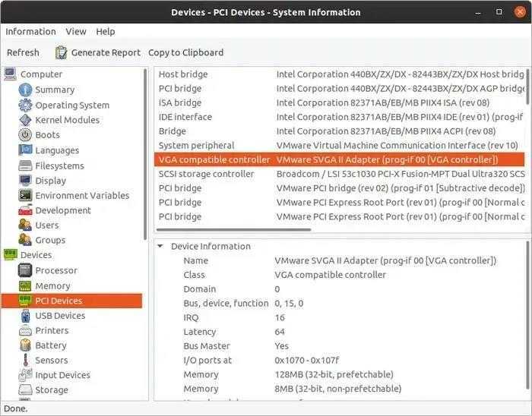Click the Display monitor icon

25,181
